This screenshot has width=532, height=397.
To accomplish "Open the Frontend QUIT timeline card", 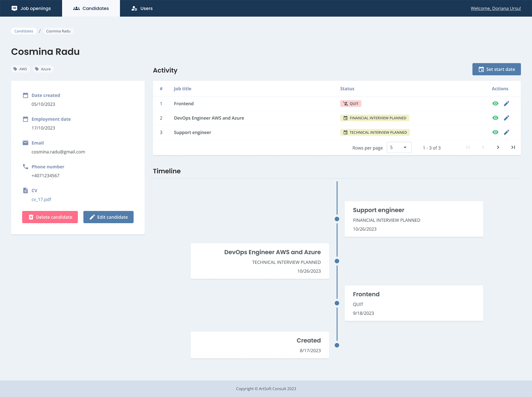I will pos(414,303).
